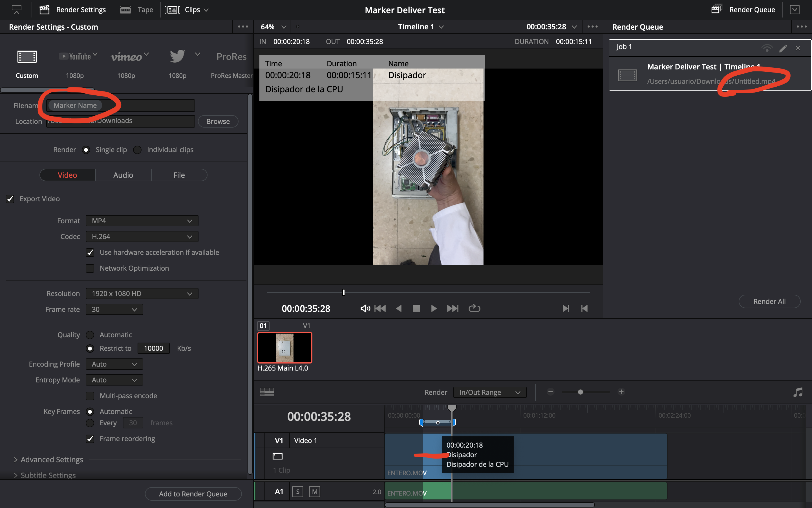Switch to the Audio tab
The image size is (812, 508).
[123, 175]
